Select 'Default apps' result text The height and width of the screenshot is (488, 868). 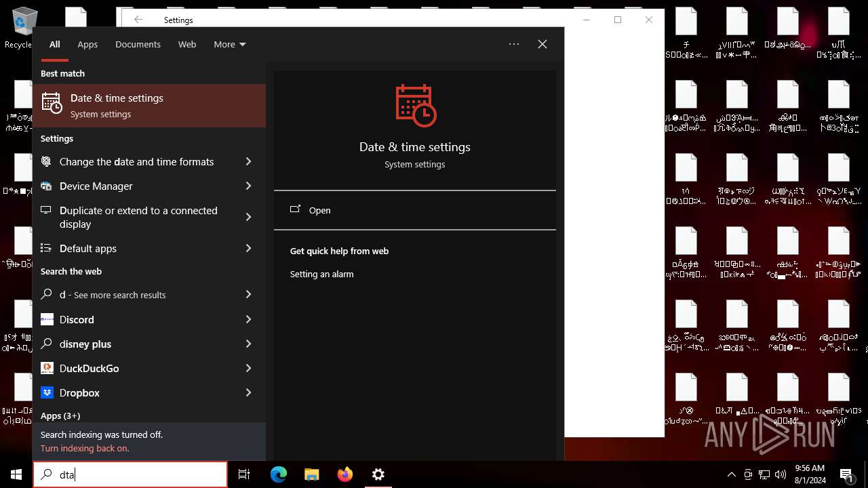tap(88, 248)
